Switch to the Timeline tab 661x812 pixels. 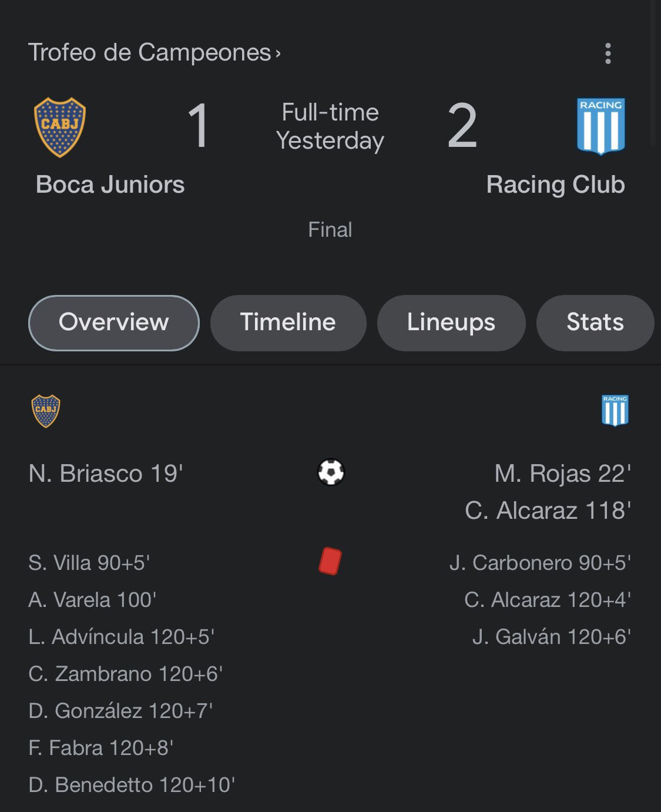click(x=288, y=323)
